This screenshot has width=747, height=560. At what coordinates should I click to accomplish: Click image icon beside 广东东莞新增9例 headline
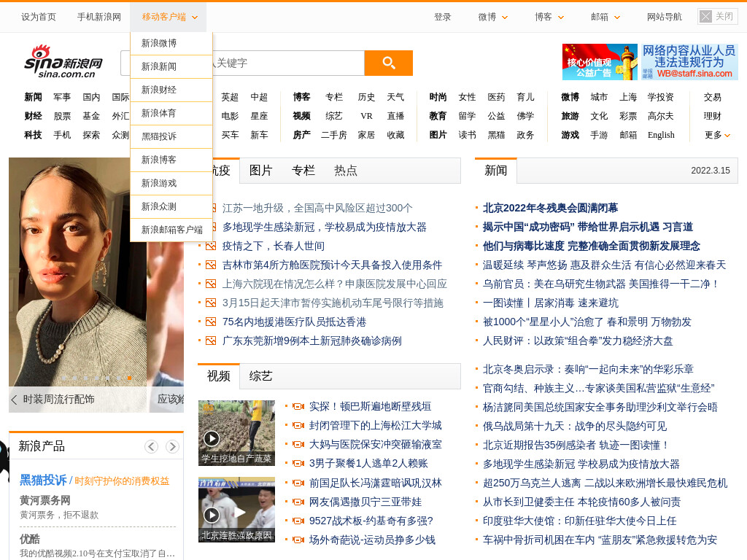[211, 341]
